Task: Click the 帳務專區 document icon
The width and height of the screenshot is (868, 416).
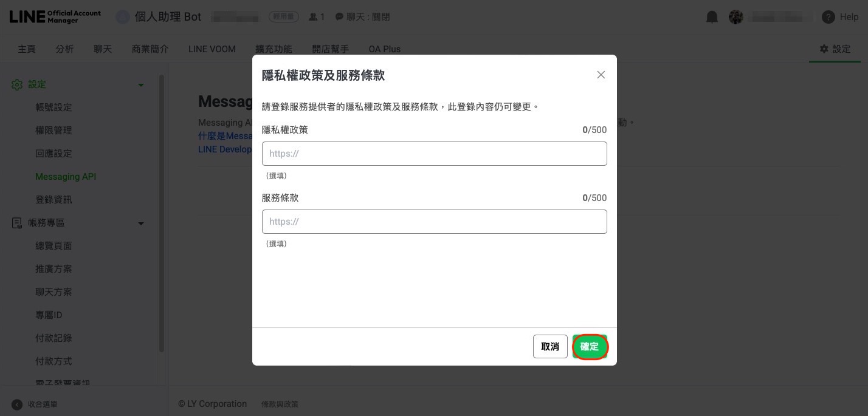Action: coord(17,223)
